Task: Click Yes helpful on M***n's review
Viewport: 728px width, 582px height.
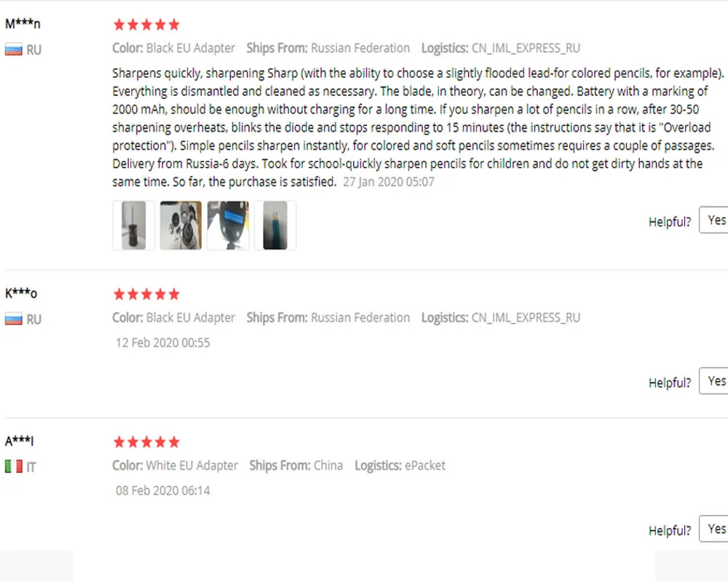Action: pos(714,220)
